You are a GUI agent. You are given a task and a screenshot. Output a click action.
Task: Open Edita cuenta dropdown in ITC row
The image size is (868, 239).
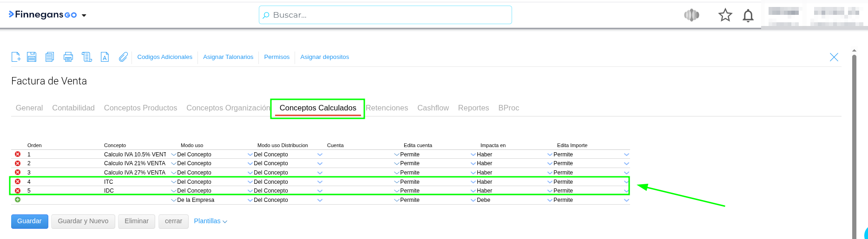point(473,182)
